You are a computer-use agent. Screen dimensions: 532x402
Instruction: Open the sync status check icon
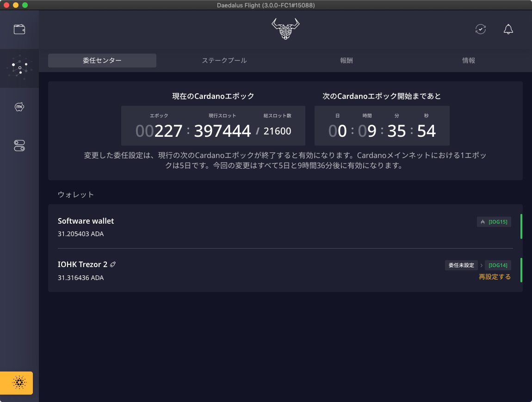point(481,29)
